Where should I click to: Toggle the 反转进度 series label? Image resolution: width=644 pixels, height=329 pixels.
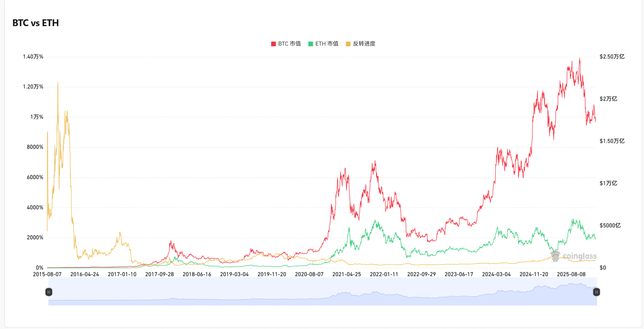pos(364,44)
